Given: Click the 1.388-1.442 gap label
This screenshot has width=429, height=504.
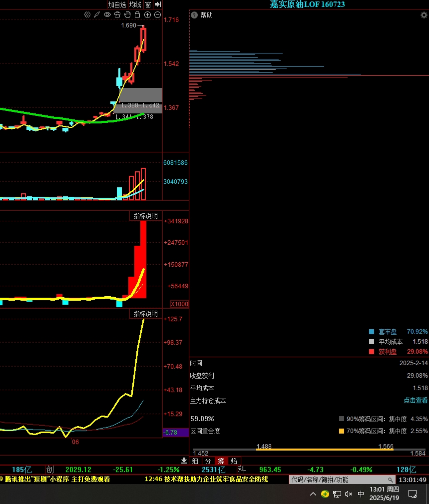Looking at the screenshot, I should click(140, 105).
